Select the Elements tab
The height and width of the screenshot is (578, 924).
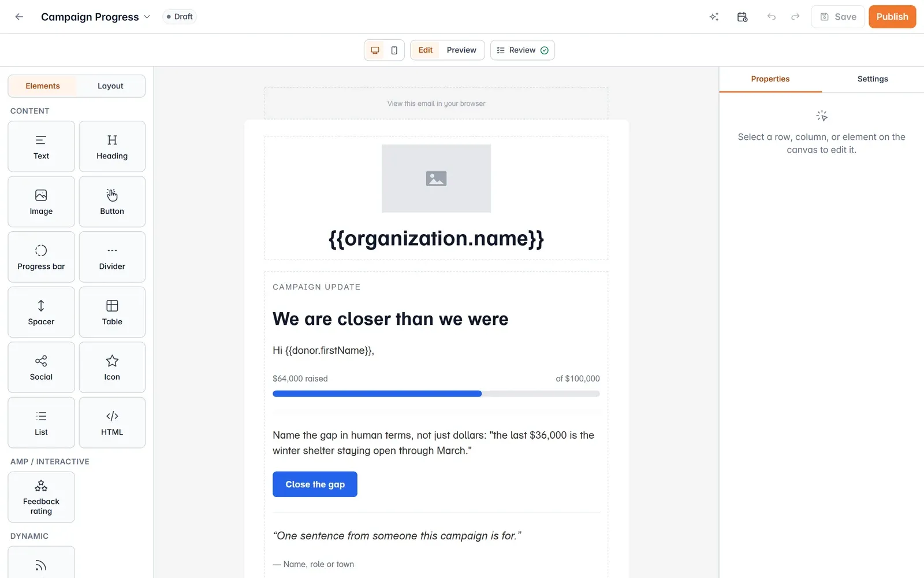(x=43, y=86)
